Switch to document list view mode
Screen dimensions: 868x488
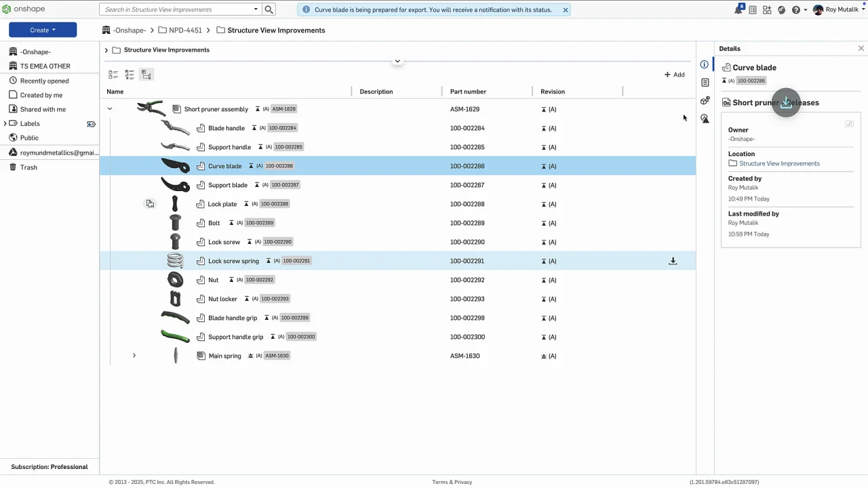[x=113, y=75]
